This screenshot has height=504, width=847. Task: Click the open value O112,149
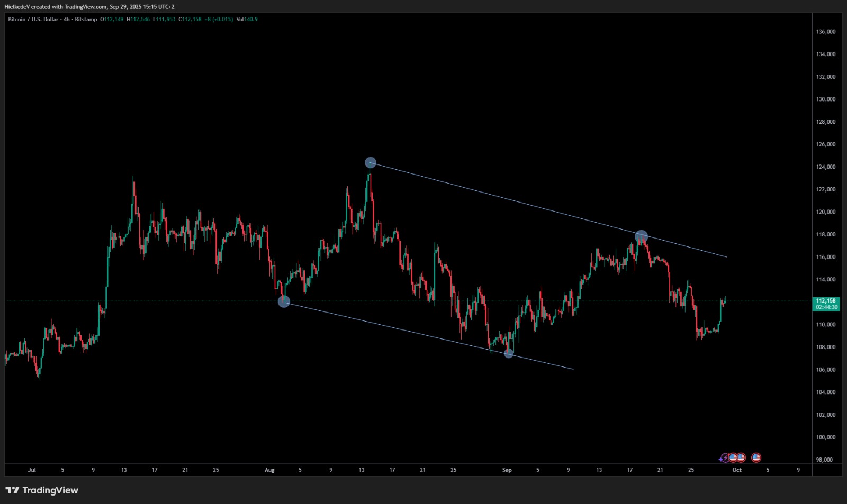pos(112,19)
